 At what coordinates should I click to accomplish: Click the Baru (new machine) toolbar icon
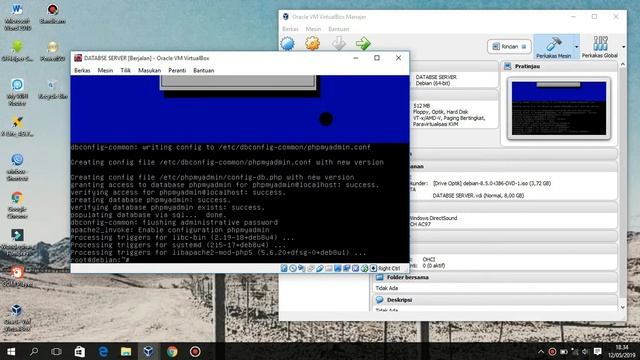(287, 43)
